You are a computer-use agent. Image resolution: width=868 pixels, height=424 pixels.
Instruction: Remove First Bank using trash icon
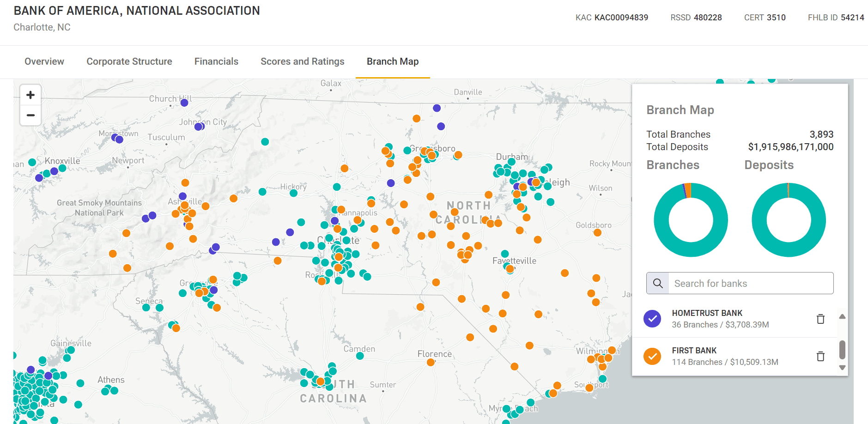pos(820,356)
